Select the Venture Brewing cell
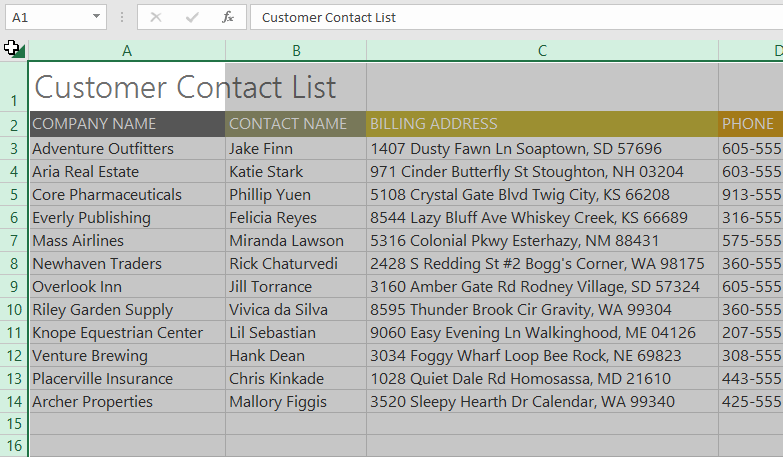 pos(127,356)
